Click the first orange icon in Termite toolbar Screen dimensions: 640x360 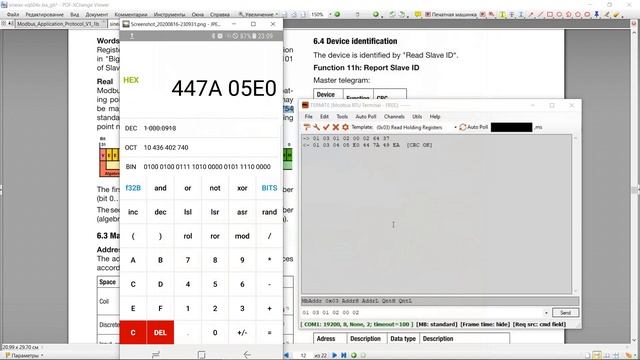pos(307,127)
